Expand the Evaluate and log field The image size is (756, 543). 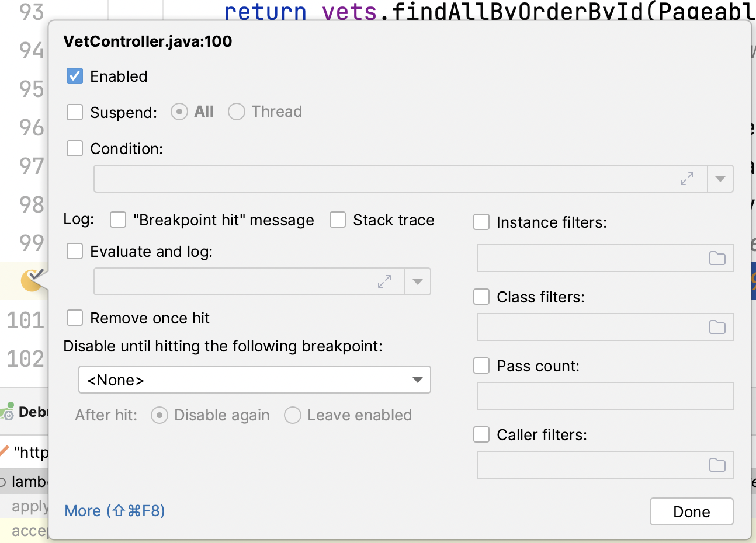point(384,281)
